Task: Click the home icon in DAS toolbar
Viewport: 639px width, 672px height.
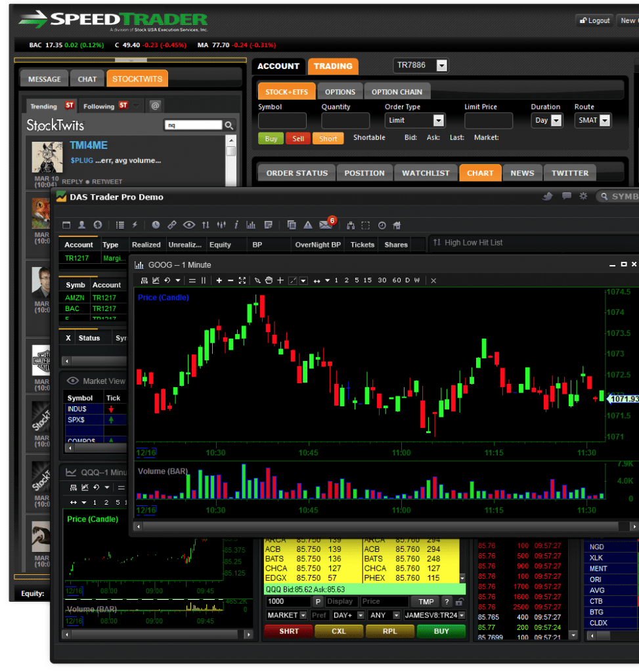Action: (397, 226)
